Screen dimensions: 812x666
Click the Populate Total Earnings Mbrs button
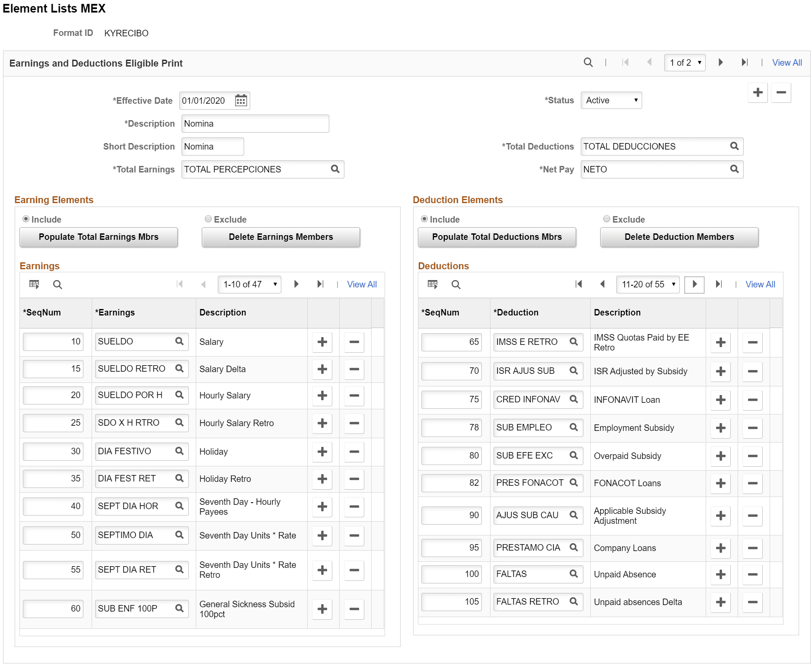99,237
